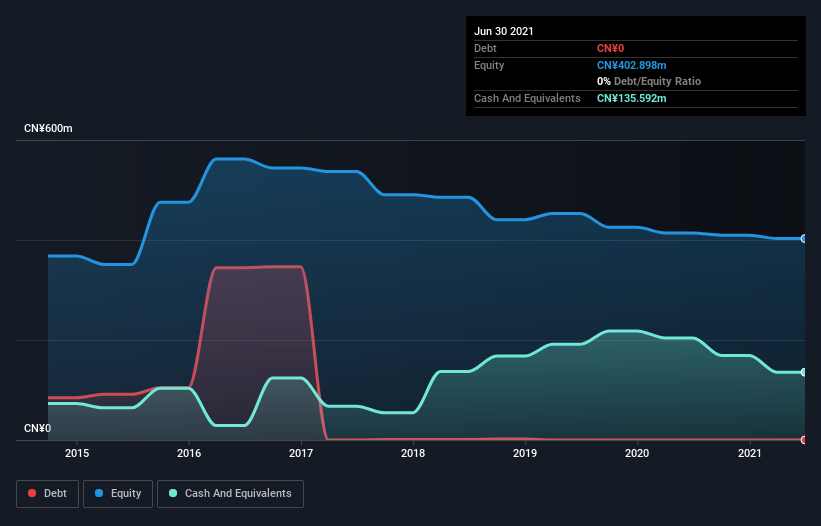
Task: Click the 2018 x-axis label
Action: 413,453
